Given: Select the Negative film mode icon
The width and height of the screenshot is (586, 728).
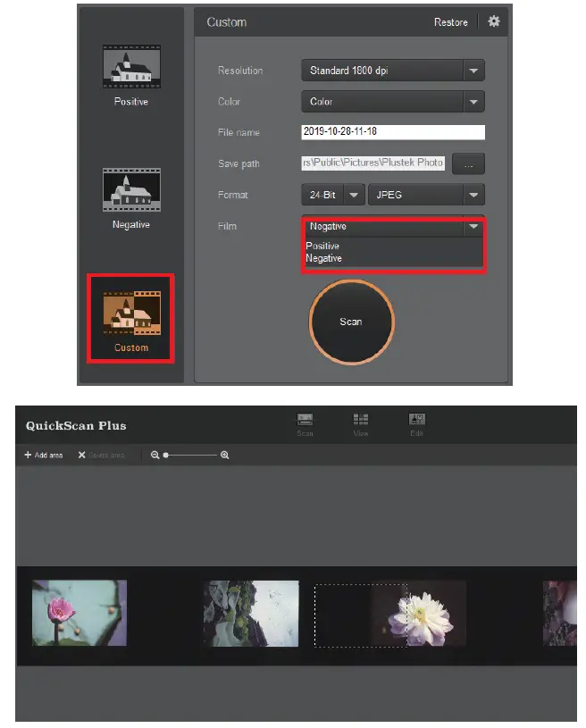Looking at the screenshot, I should pos(131,189).
